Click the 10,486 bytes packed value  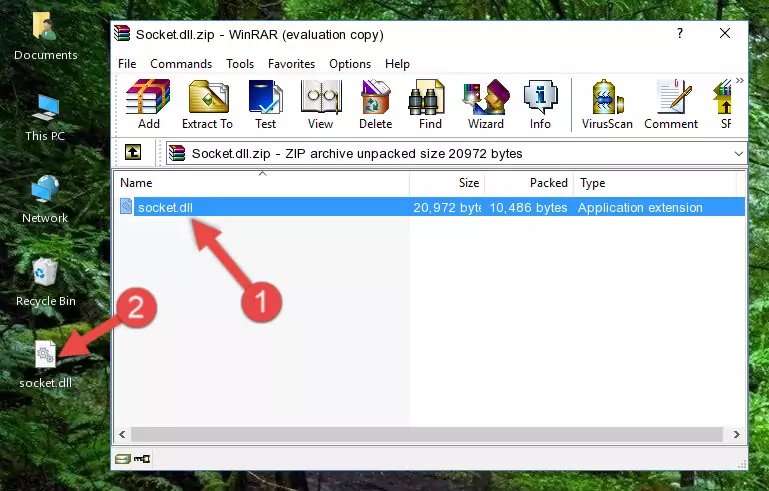528,207
